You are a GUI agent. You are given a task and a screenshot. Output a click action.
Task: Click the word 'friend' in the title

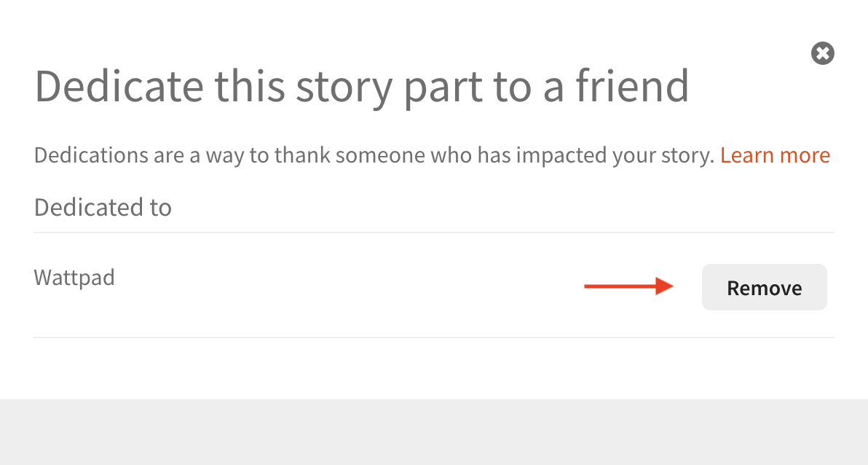[632, 86]
